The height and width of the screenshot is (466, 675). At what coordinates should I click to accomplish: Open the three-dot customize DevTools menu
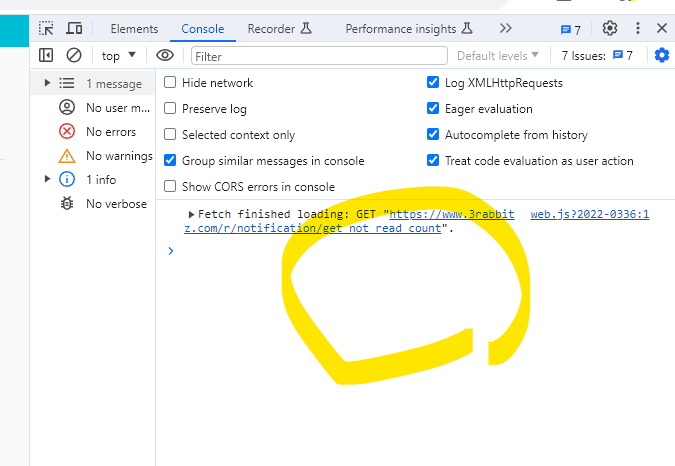click(638, 28)
